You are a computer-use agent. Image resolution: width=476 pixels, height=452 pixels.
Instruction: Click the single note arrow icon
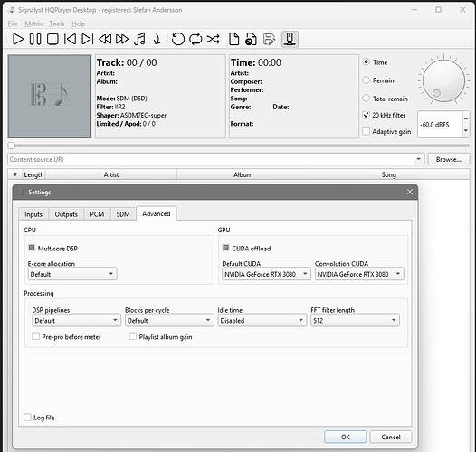click(x=157, y=39)
